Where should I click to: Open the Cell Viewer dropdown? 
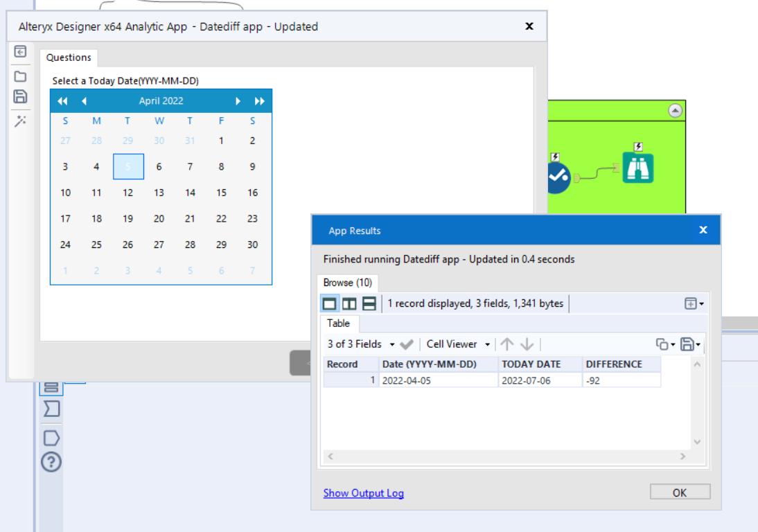[x=487, y=344]
